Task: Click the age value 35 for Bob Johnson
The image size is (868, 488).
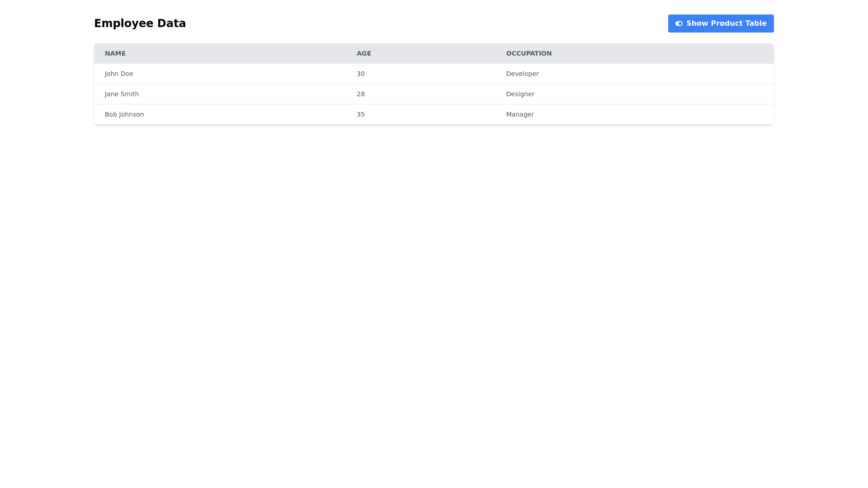Action: click(x=360, y=114)
